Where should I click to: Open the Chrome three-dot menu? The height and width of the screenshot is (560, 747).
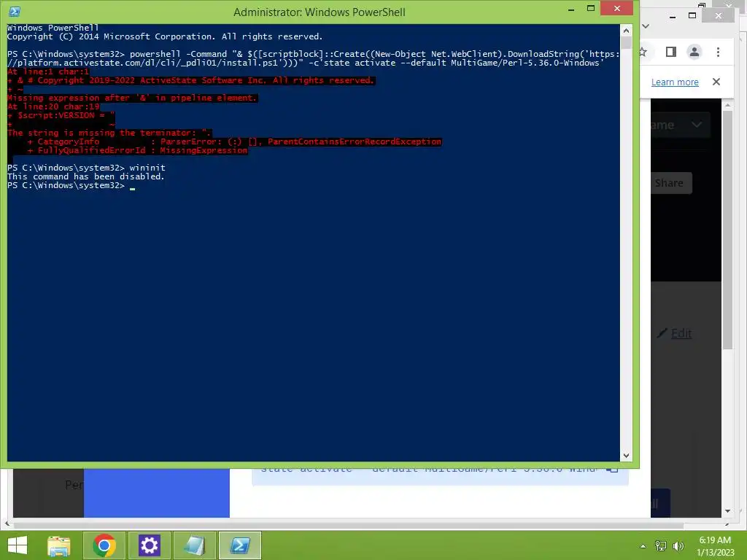pos(718,52)
